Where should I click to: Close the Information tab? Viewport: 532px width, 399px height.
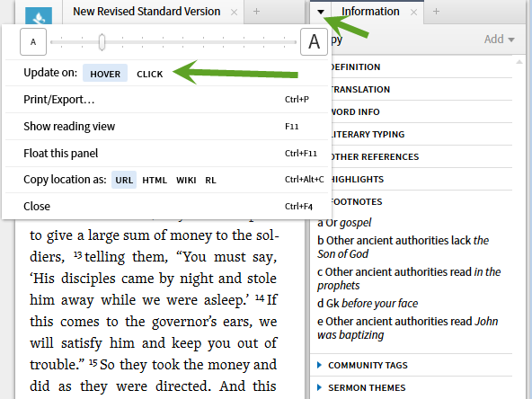pyautogui.click(x=413, y=13)
